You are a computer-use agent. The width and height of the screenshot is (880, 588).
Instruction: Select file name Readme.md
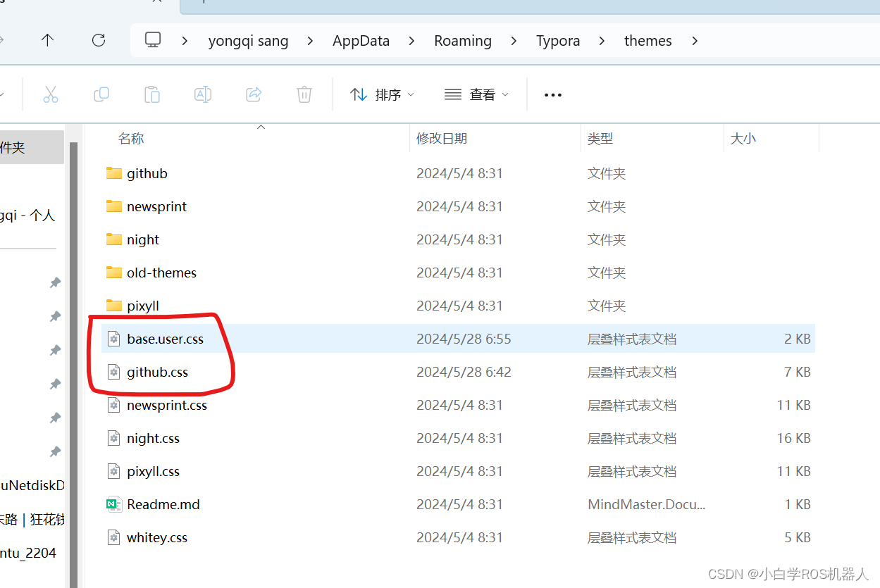point(163,504)
